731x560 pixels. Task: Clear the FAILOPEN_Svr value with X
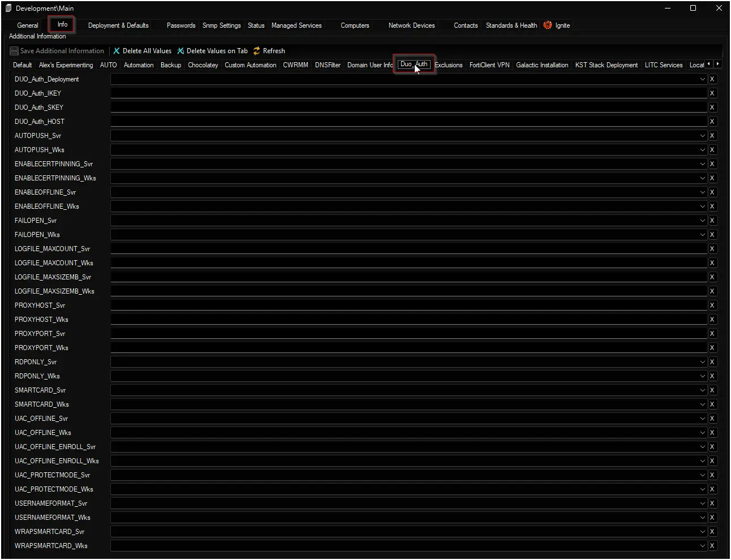pos(712,221)
